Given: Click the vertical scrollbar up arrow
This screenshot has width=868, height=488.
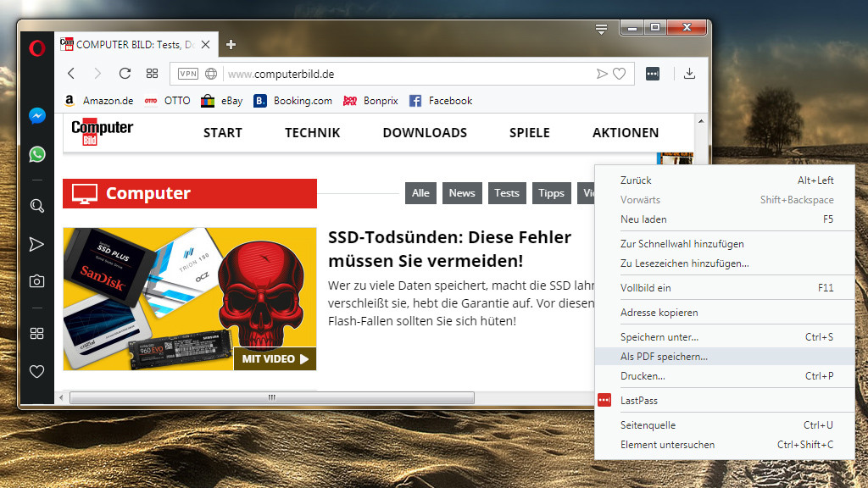Looking at the screenshot, I should (701, 121).
